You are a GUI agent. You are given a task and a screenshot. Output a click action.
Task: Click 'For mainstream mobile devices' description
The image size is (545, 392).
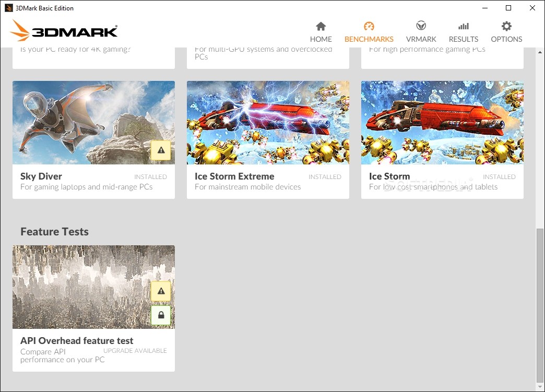pos(248,187)
